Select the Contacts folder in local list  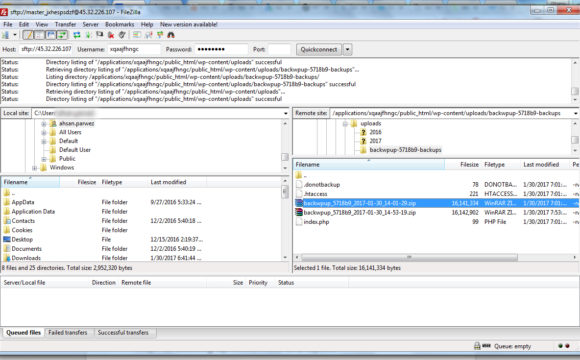(x=23, y=221)
